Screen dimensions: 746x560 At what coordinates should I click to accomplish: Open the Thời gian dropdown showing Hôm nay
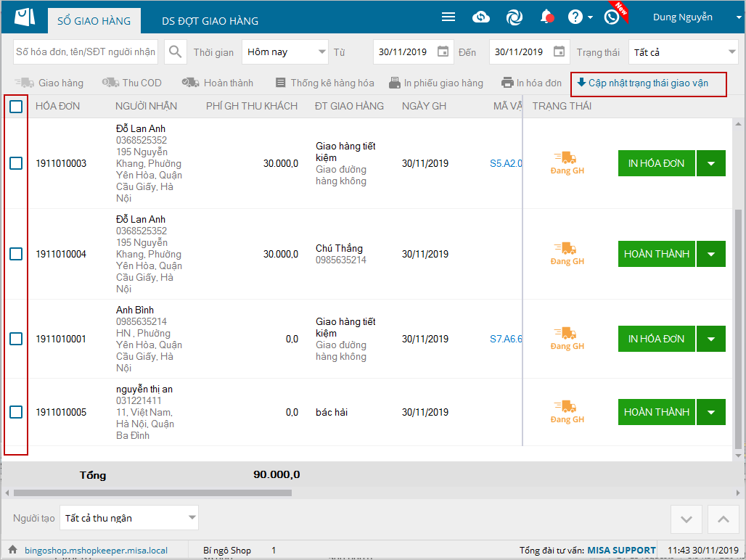(x=285, y=52)
